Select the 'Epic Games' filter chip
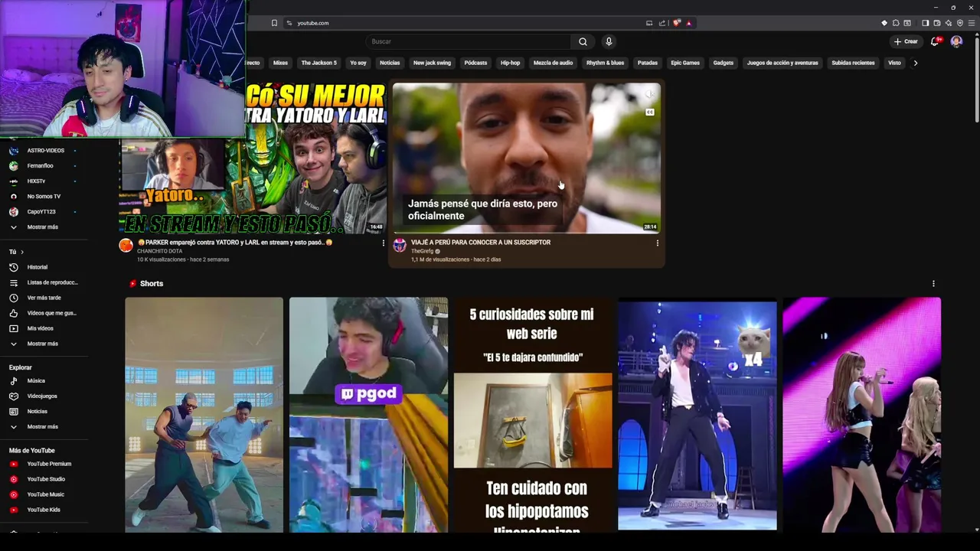This screenshot has height=551, width=980. pos(685,63)
